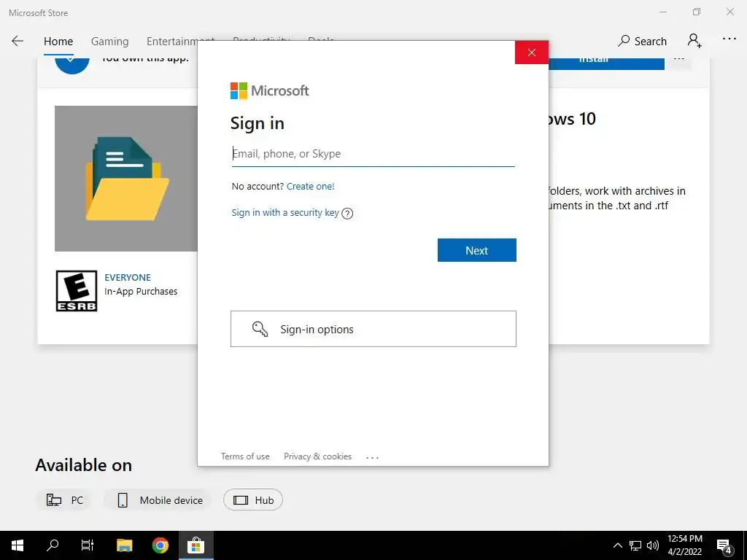The height and width of the screenshot is (560, 747).
Task: Open taskbar search magnifier
Action: (53, 545)
